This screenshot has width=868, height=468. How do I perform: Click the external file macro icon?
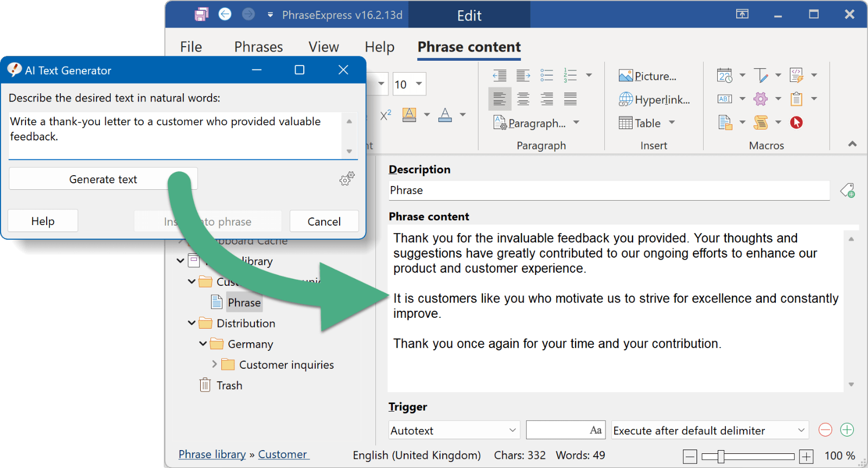point(725,123)
